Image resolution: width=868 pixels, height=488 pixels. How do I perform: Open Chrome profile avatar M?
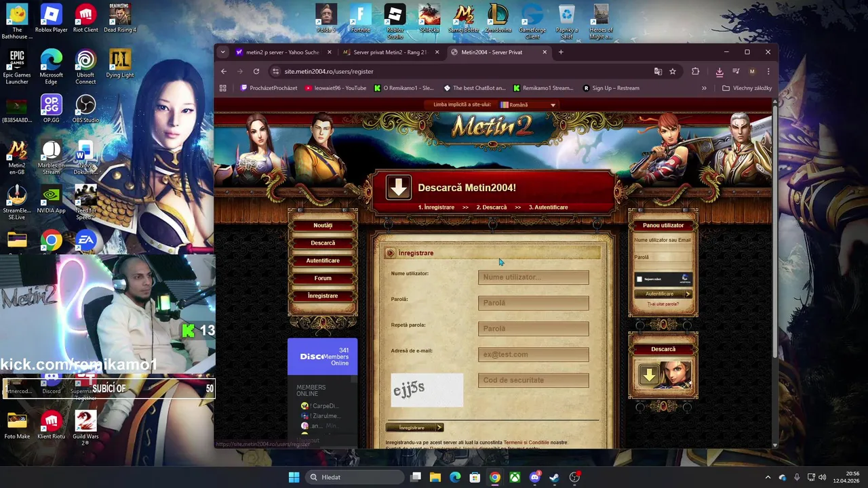coord(752,71)
